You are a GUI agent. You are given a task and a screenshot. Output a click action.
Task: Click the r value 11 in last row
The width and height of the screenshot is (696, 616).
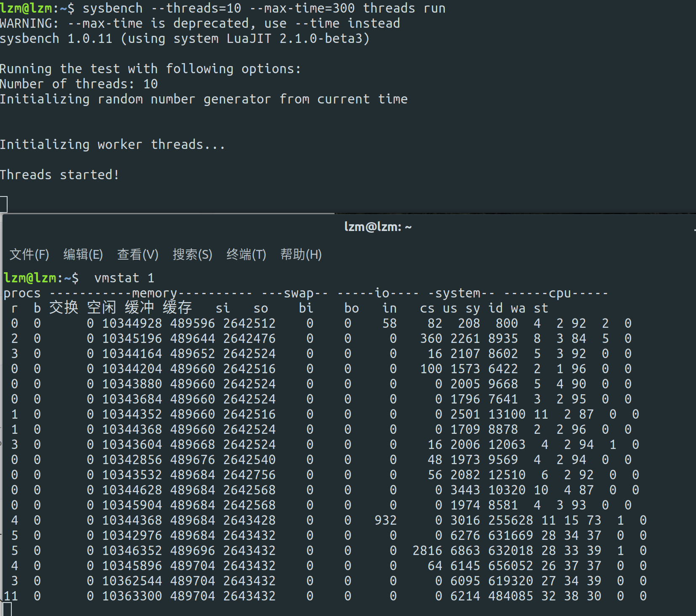point(11,596)
